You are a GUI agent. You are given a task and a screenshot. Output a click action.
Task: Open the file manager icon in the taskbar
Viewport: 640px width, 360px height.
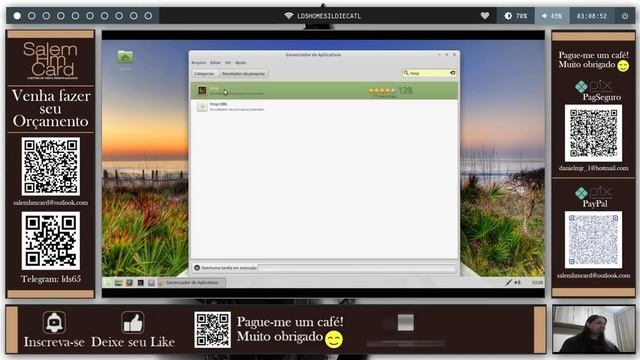coord(151,282)
